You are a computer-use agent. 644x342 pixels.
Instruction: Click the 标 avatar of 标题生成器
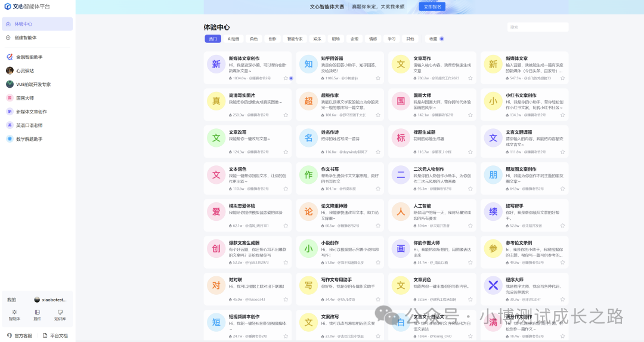[401, 138]
